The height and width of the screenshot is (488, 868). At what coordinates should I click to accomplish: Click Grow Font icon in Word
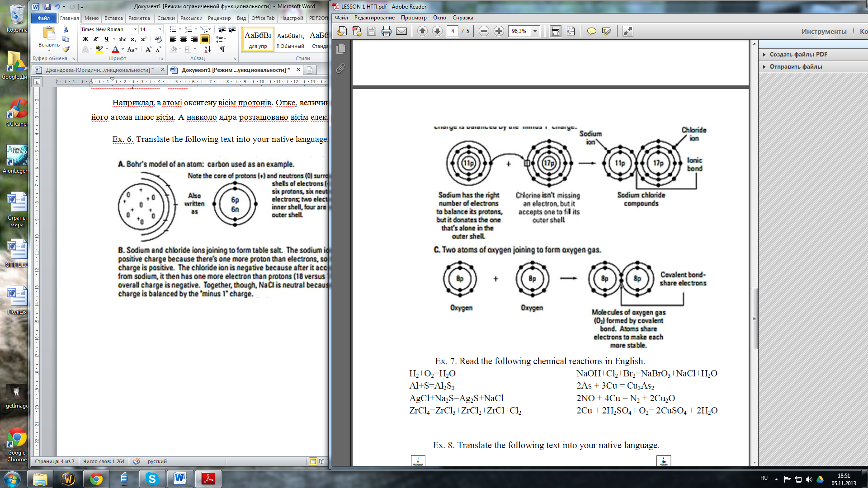[x=148, y=49]
